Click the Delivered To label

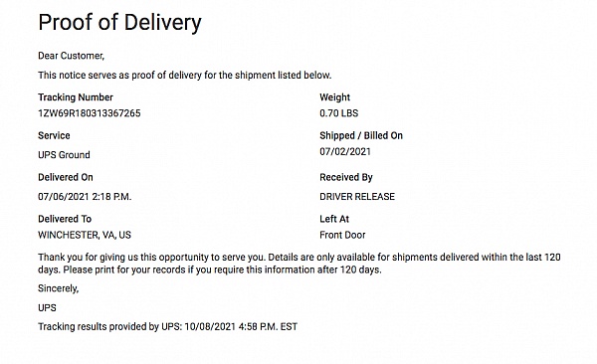point(65,219)
